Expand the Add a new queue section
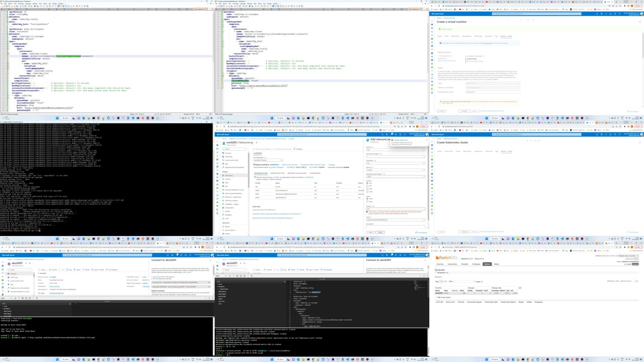This screenshot has width=644, height=362. point(444,297)
